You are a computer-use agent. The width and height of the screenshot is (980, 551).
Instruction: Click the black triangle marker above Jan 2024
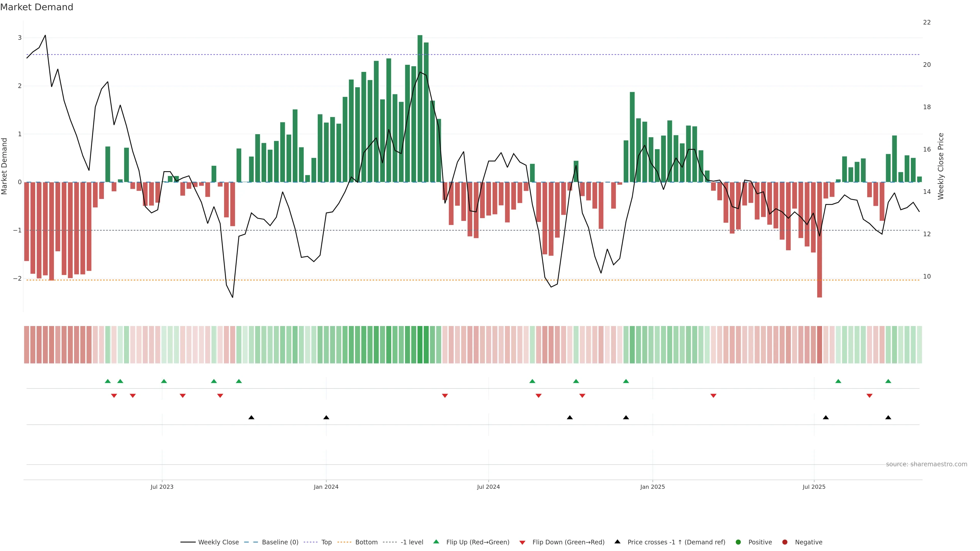326,418
